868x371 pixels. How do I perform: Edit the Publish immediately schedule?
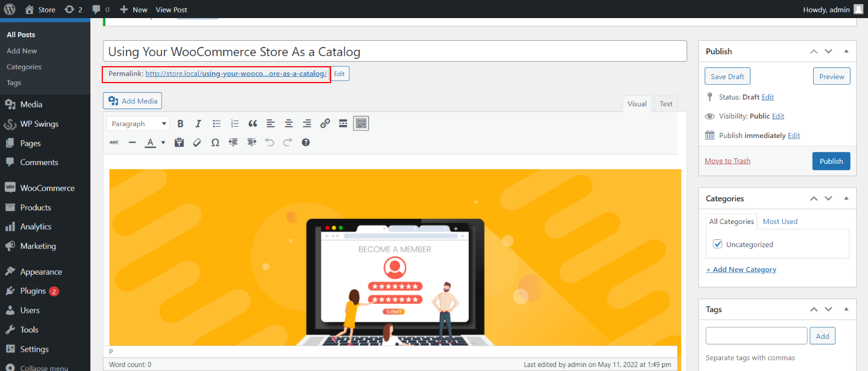794,135
